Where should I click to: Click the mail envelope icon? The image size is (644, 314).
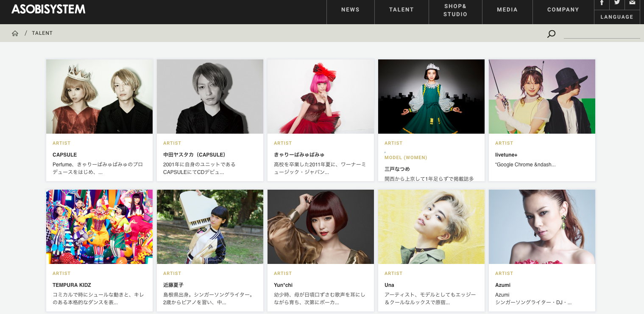(632, 3)
